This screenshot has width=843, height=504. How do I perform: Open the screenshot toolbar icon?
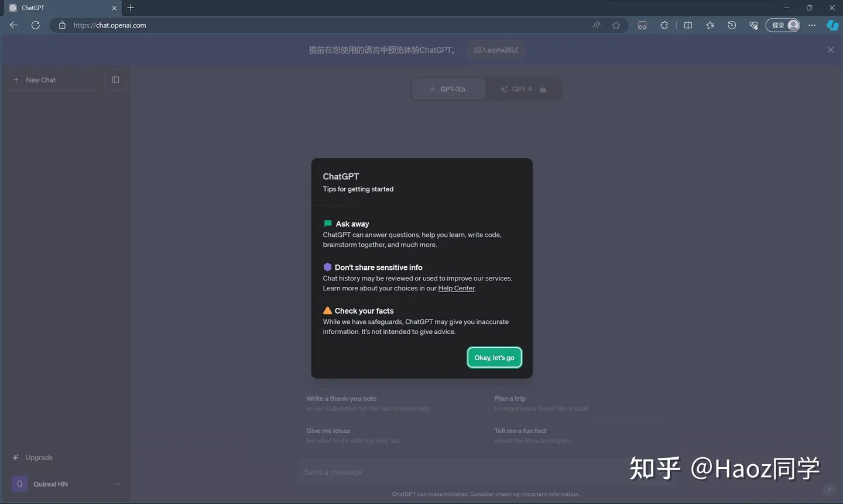642,25
